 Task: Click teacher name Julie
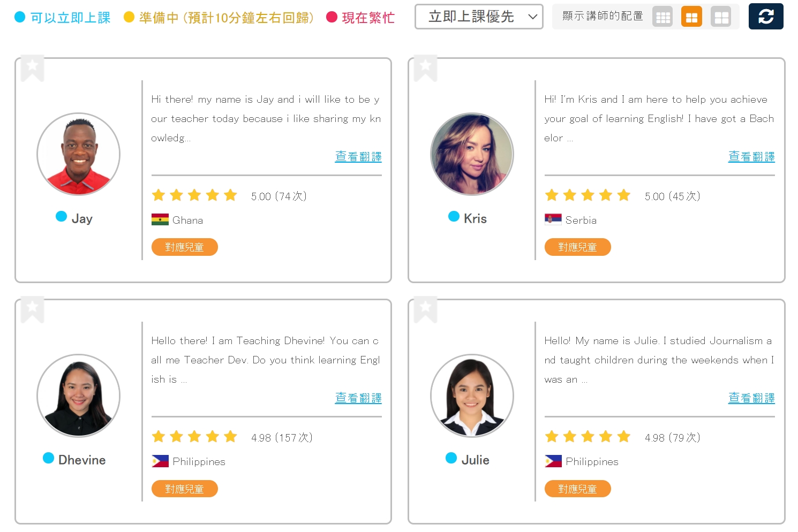click(475, 460)
